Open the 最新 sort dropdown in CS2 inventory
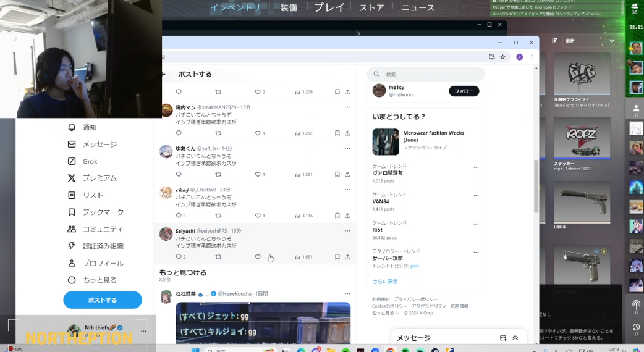The image size is (644, 352). 590,41
